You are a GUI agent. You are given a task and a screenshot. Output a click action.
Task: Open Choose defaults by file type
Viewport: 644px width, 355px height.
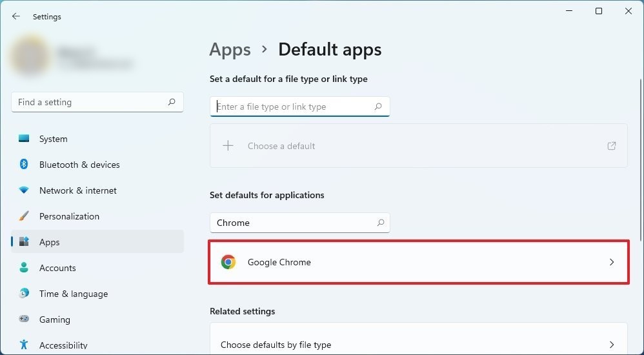(419, 339)
